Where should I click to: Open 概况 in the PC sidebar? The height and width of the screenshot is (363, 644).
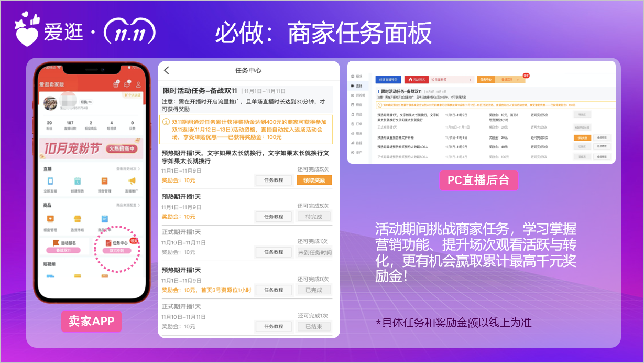pos(357,77)
